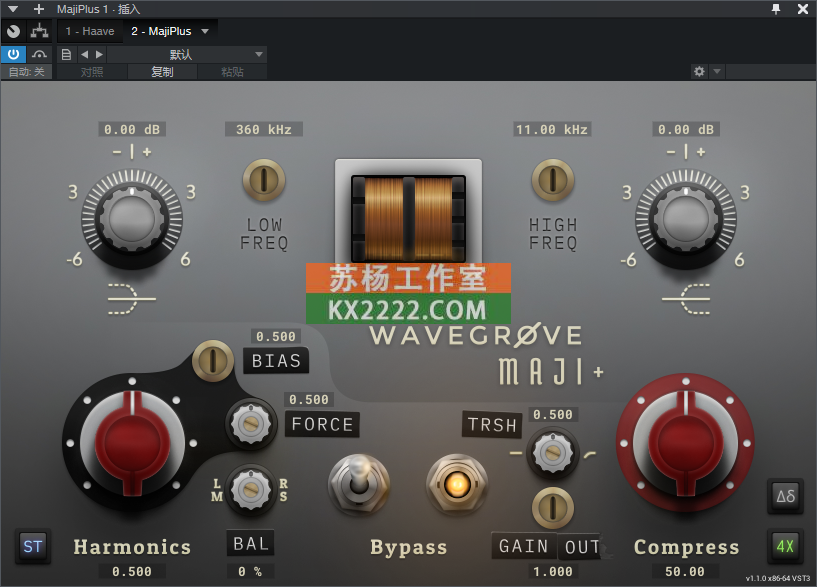This screenshot has height=587, width=817.
Task: Click the hard knee dash symbol by TRSH
Action: point(516,453)
